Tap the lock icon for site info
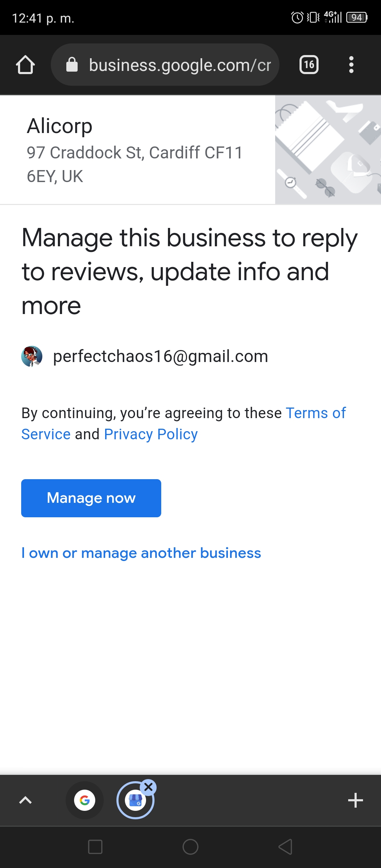Viewport: 381px width, 868px height. tap(72, 65)
